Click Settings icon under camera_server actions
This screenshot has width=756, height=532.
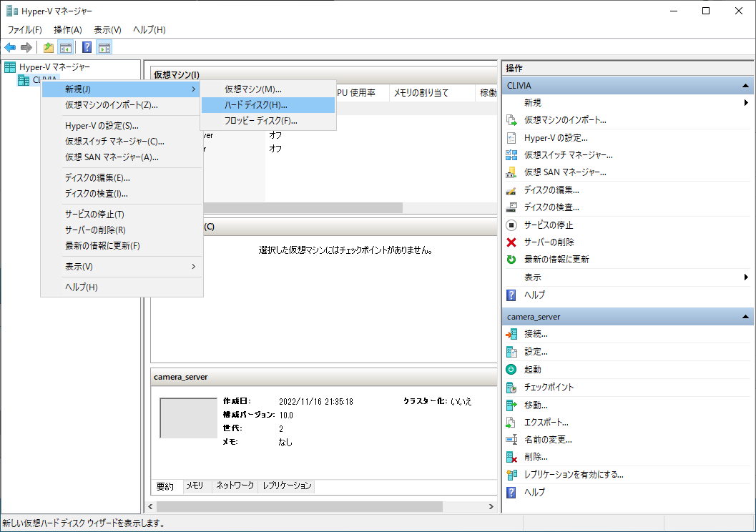click(x=511, y=352)
